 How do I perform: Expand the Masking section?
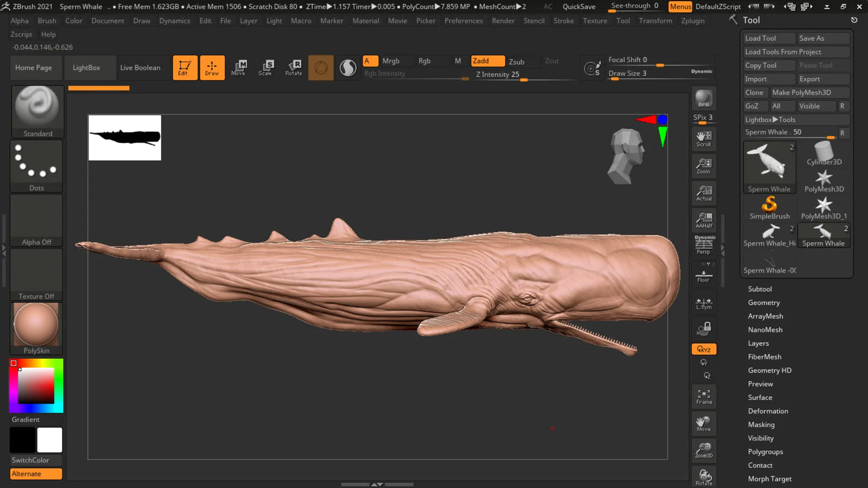click(761, 424)
